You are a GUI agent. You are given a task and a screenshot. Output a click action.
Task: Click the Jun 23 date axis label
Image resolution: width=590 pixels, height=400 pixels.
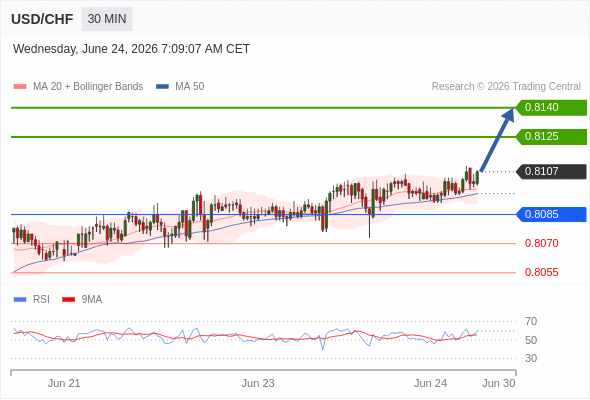point(258,383)
